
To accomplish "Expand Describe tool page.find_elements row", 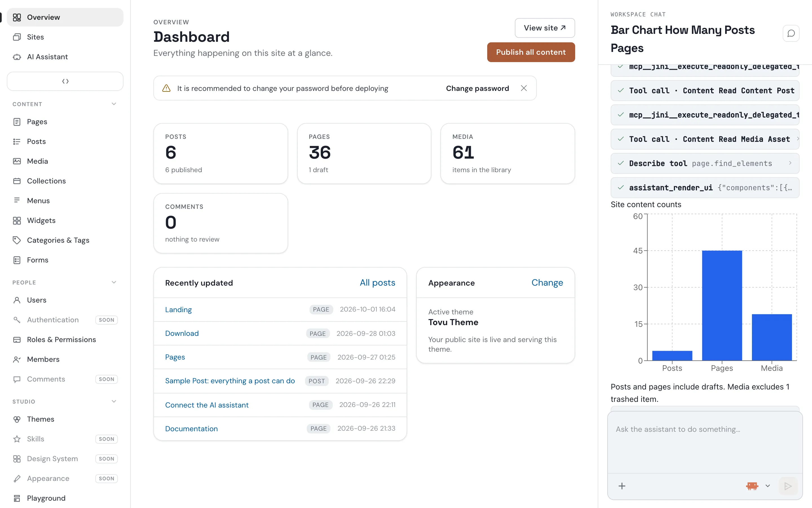I will tap(705, 163).
